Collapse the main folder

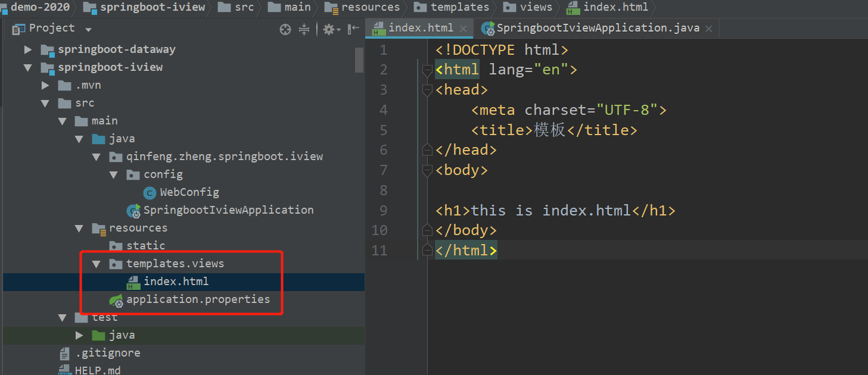[63, 121]
